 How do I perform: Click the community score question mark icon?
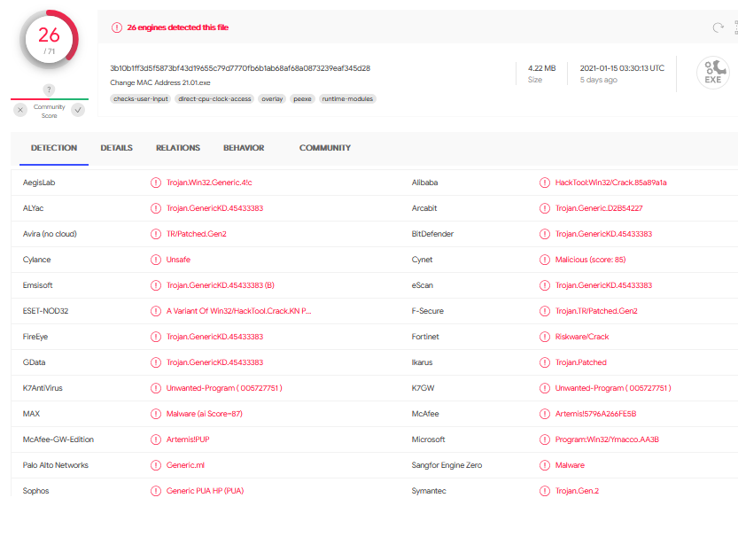click(x=49, y=89)
